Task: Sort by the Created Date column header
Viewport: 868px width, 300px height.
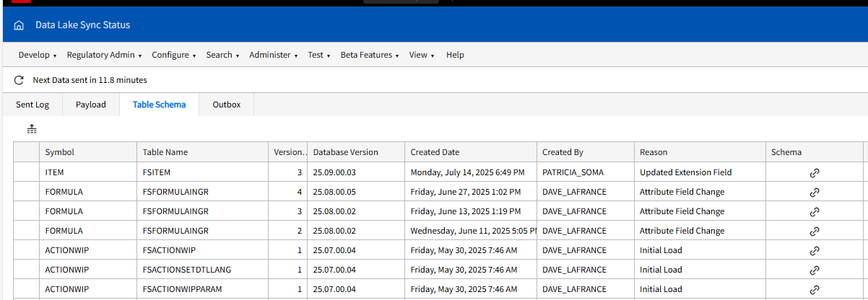Action: coord(471,152)
